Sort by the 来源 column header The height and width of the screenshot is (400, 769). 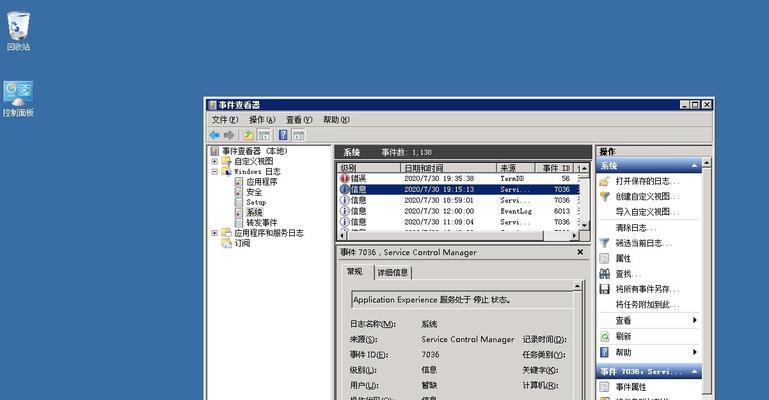(515, 168)
